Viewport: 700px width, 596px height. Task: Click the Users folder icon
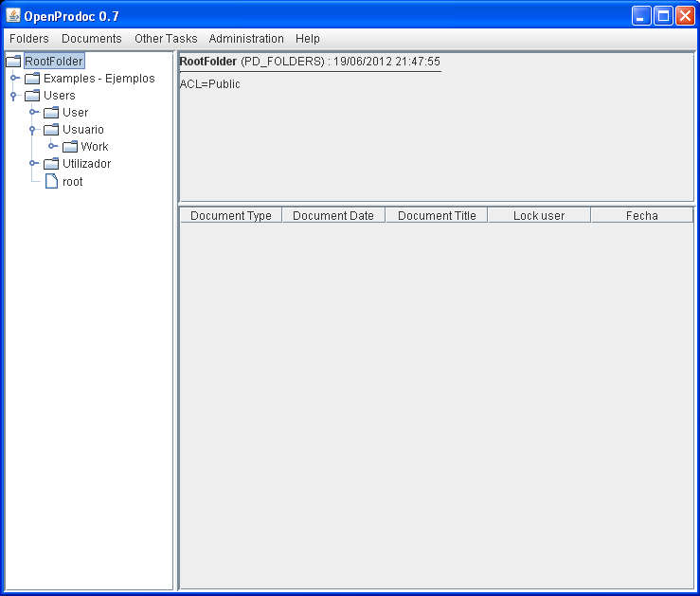click(32, 96)
